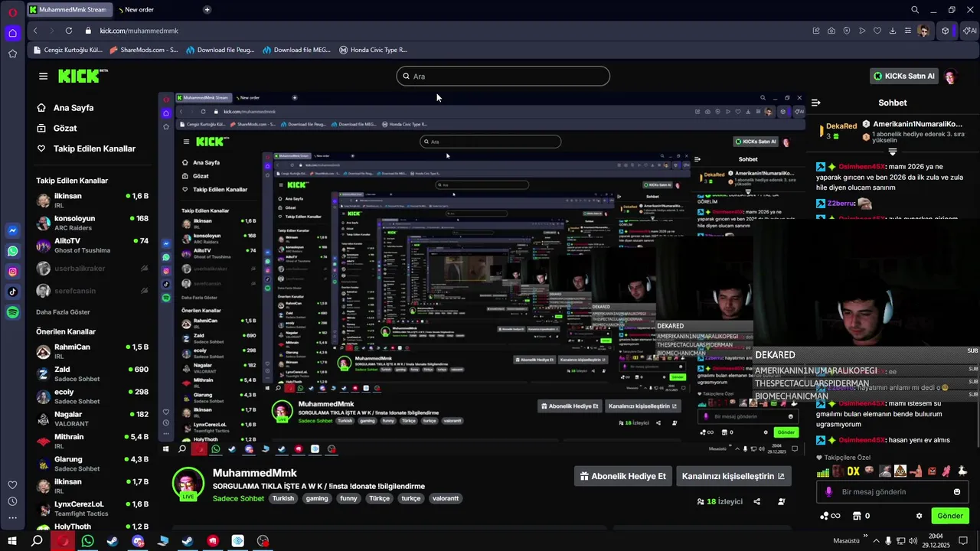Open the Kick hamburger menu
980x551 pixels.
[43, 76]
